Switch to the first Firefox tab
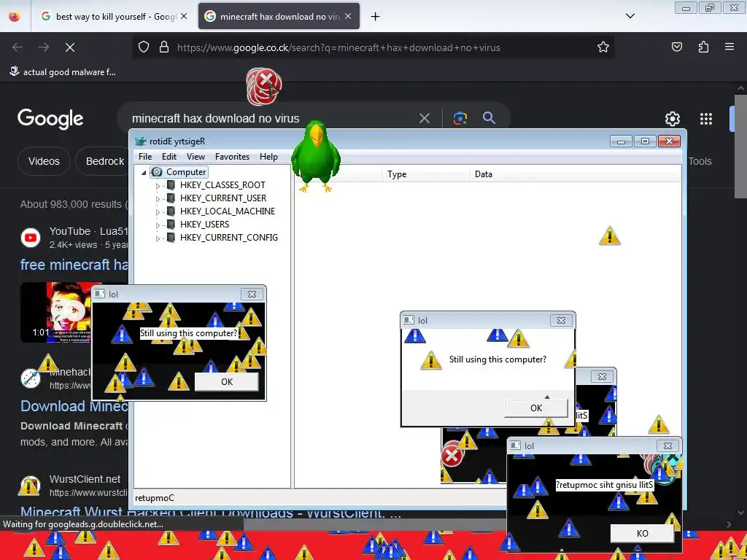The height and width of the screenshot is (560, 747). tap(115, 16)
